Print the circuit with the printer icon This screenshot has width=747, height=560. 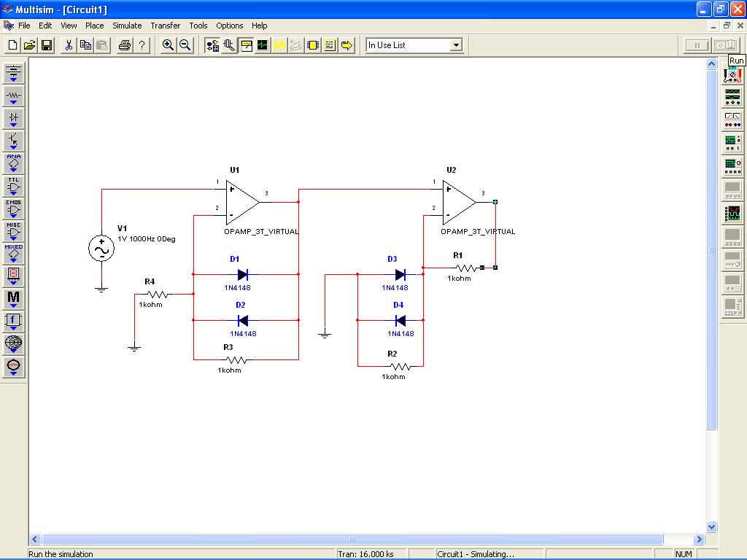coord(124,45)
